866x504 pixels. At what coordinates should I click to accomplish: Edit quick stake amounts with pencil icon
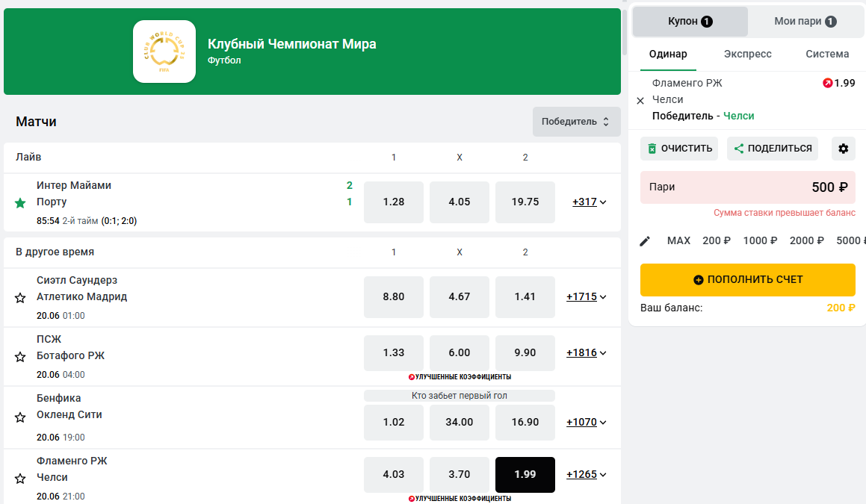[x=645, y=241]
